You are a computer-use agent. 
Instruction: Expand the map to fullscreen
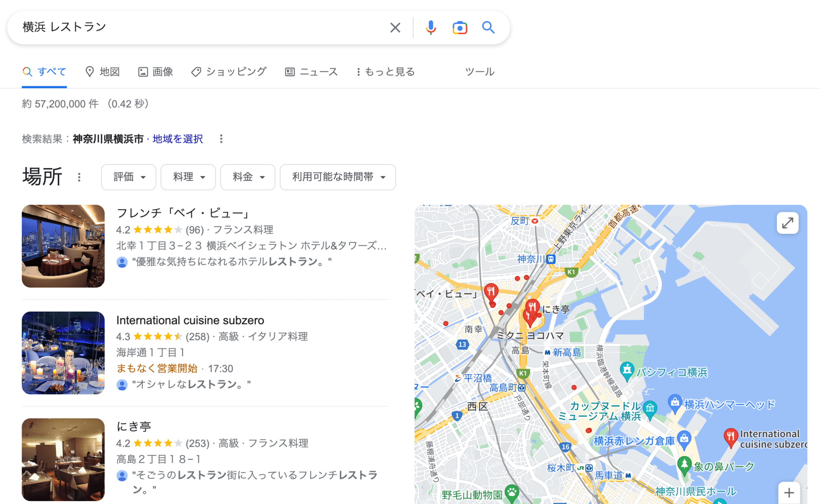[x=787, y=223]
